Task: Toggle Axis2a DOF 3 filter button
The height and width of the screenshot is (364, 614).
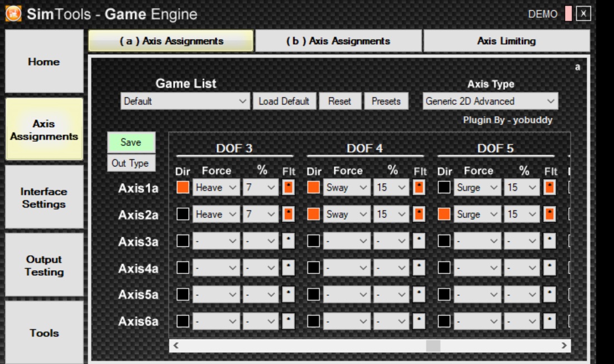Action: pos(289,214)
